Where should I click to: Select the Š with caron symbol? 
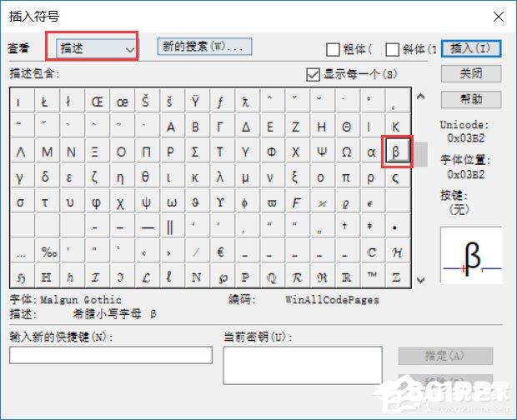(146, 101)
